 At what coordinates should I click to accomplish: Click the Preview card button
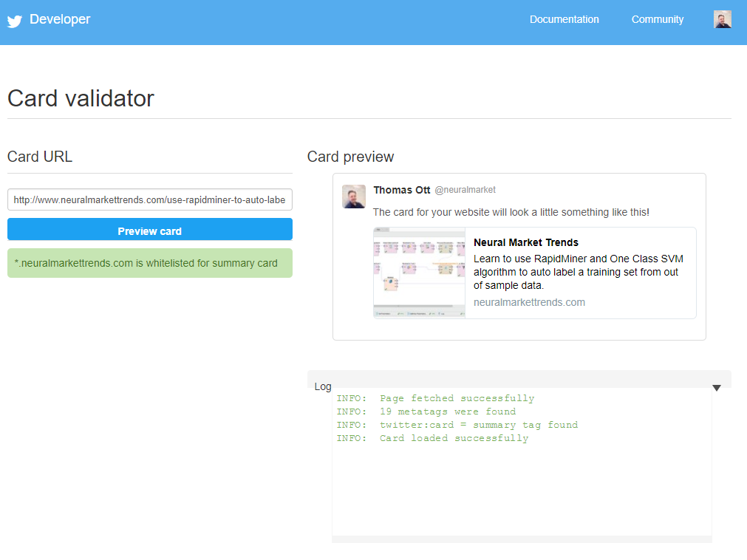(149, 230)
